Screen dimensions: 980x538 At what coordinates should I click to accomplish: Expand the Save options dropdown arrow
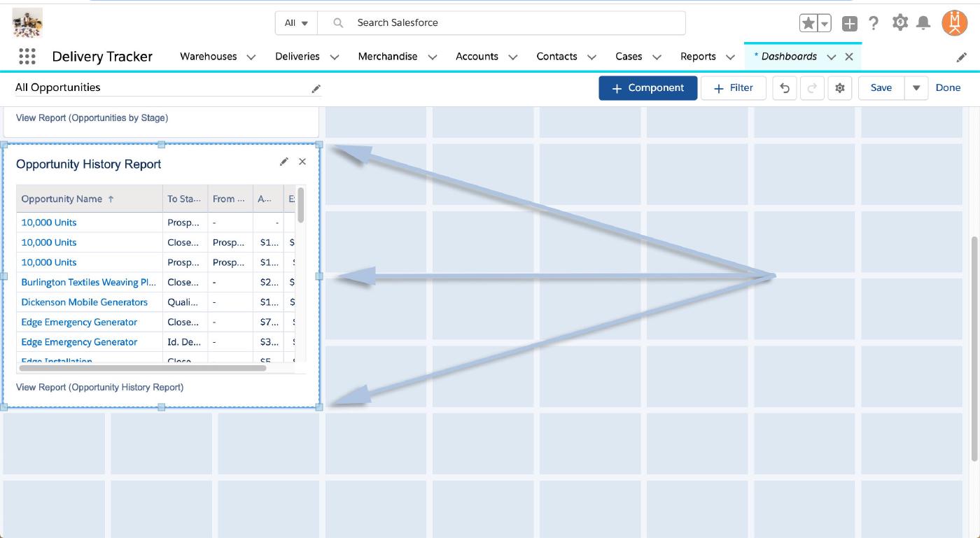point(916,88)
